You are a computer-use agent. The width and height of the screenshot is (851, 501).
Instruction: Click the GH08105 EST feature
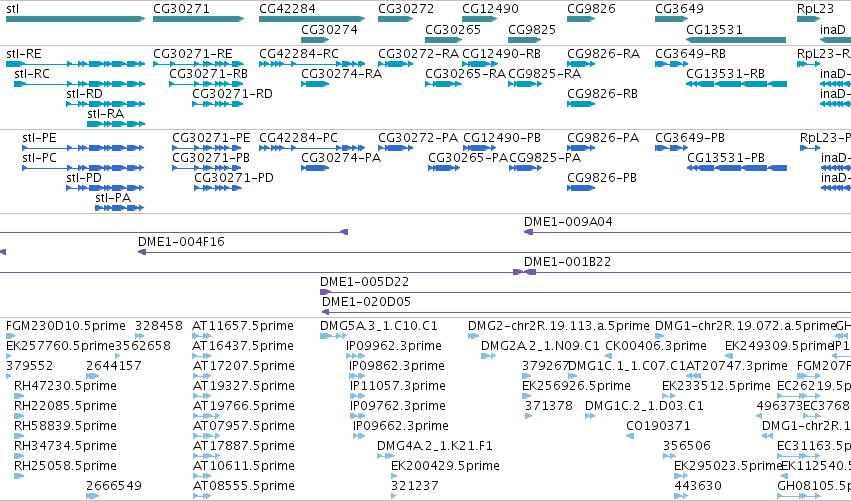tap(799, 496)
